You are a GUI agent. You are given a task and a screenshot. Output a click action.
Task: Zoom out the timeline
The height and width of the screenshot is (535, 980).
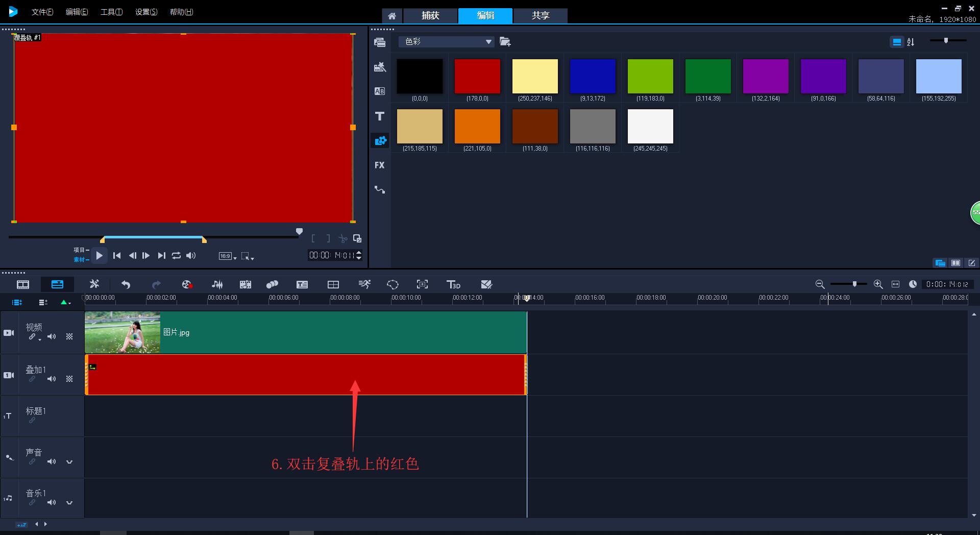[x=820, y=284]
